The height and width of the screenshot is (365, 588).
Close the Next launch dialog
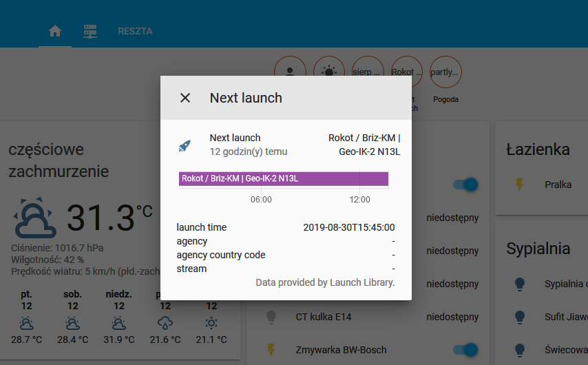185,98
